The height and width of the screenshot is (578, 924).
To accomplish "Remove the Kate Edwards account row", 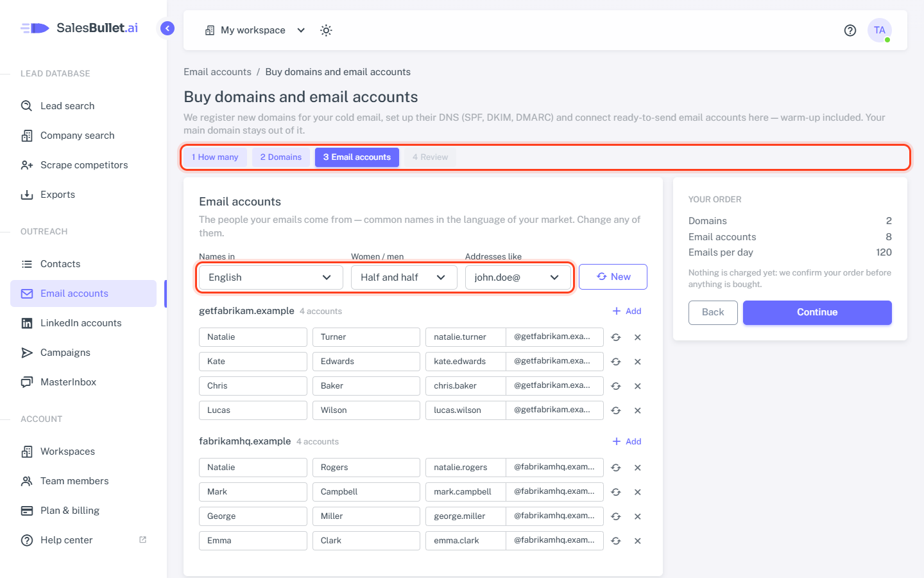I will click(x=638, y=362).
